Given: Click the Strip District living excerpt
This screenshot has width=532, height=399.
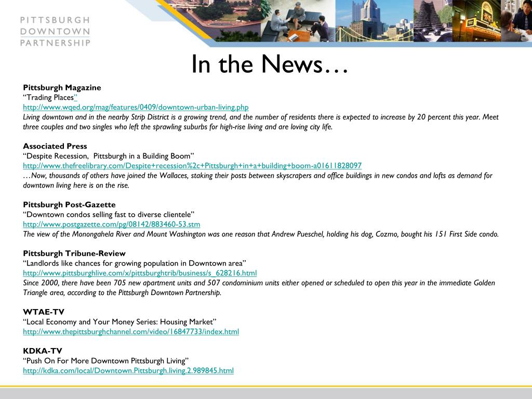Looking at the screenshot, I should 261,122.
